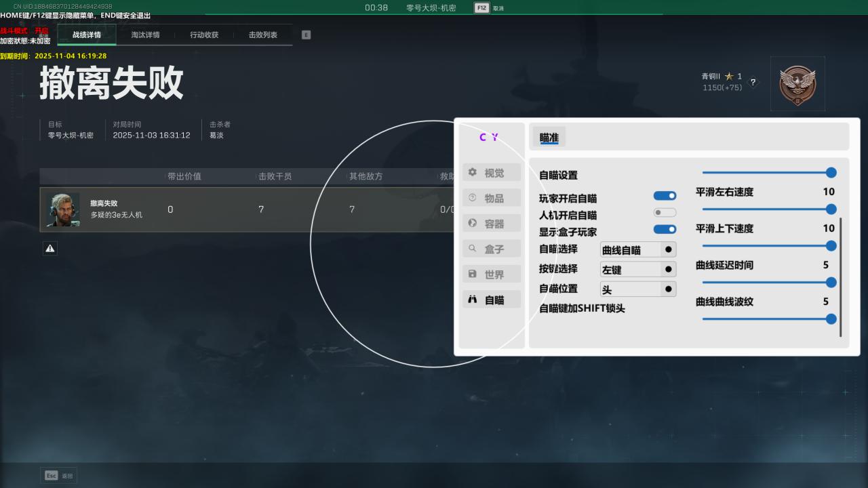Expand the 自瞄选择 dropdown showing 曲线自瞄
The height and width of the screenshot is (488, 868).
tap(638, 249)
